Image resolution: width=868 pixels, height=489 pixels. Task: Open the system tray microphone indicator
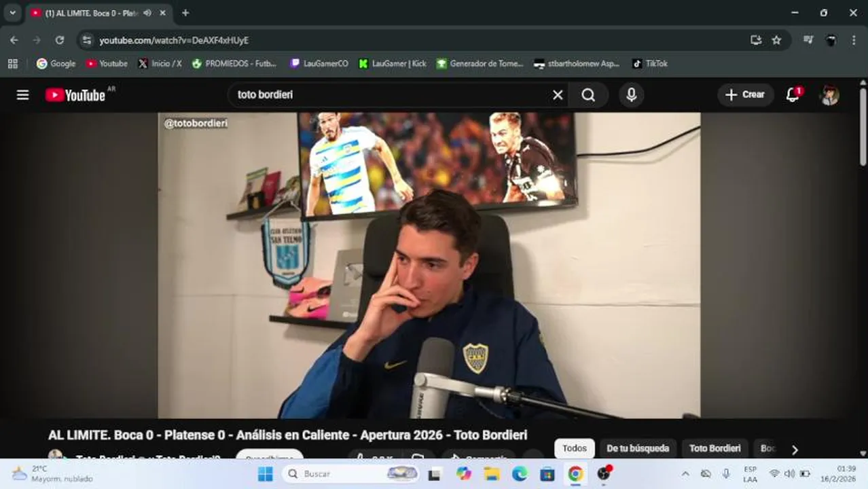coord(726,474)
